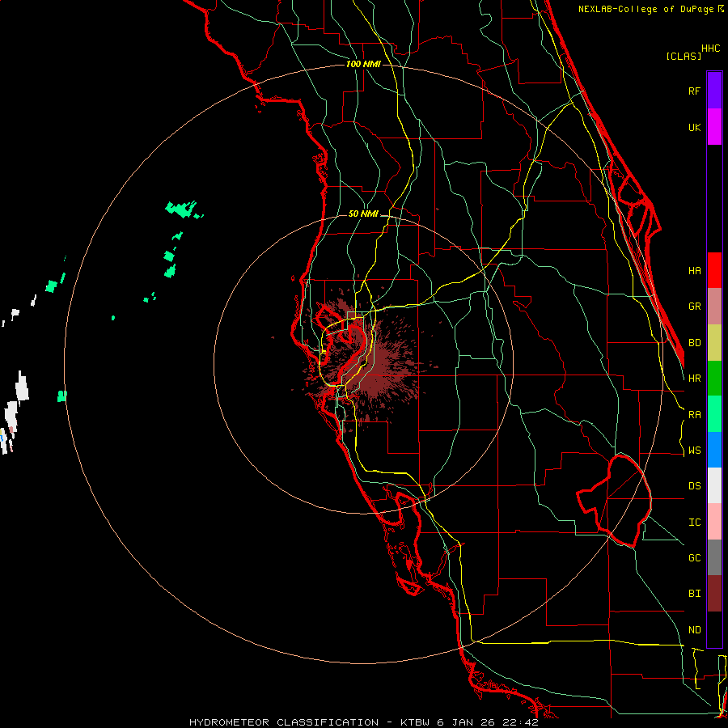Viewport: 728px width, 728px height.
Task: Click the 'RF' legend label
Action: point(694,91)
